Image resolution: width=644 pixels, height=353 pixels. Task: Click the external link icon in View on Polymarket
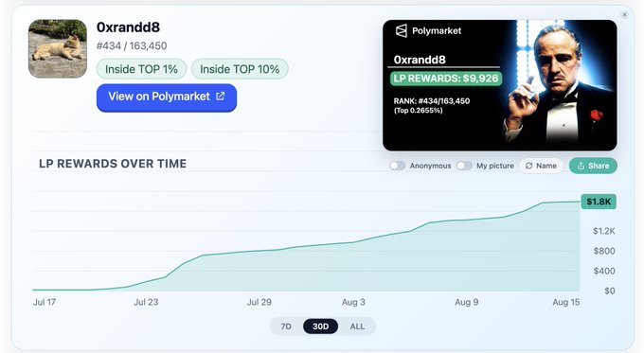(221, 96)
